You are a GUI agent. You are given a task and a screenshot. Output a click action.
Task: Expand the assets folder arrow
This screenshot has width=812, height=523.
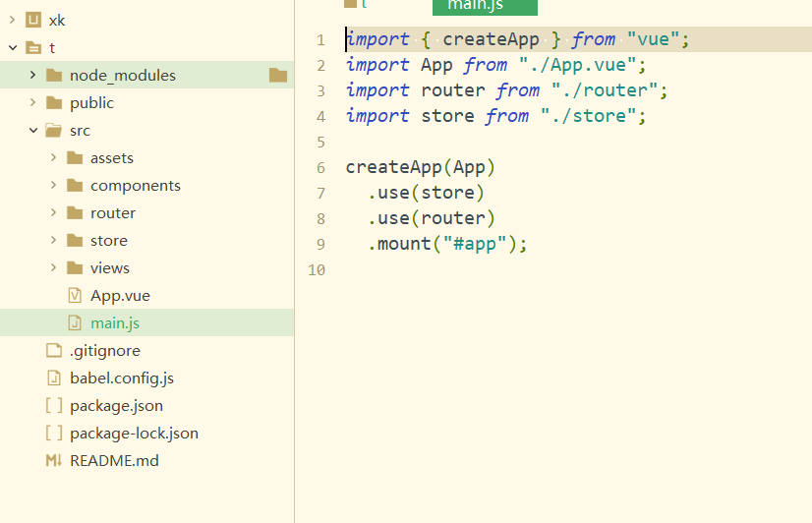53,157
